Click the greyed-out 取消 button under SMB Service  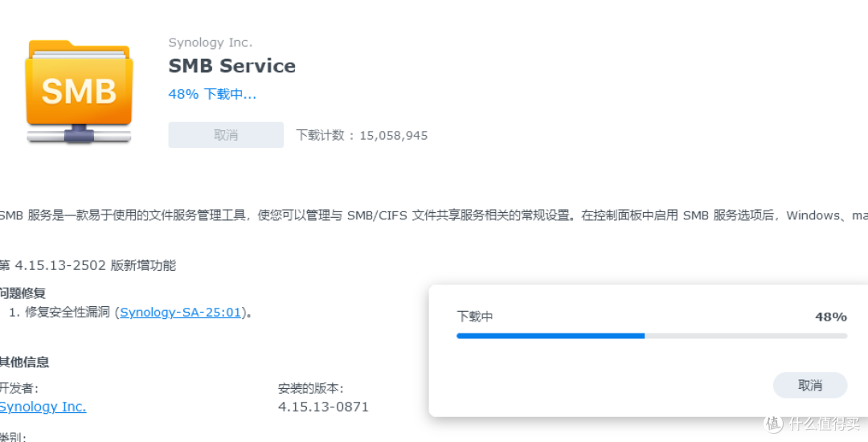click(x=226, y=135)
